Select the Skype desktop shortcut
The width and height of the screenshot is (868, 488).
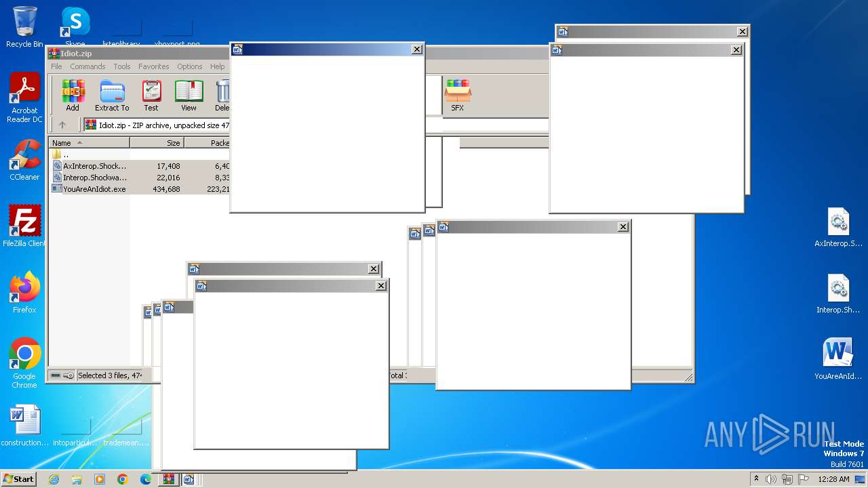click(x=75, y=27)
